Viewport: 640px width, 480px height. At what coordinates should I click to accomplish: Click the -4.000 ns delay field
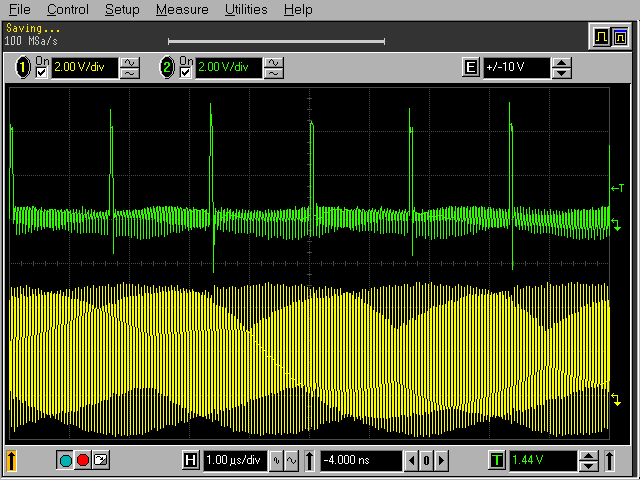click(361, 460)
